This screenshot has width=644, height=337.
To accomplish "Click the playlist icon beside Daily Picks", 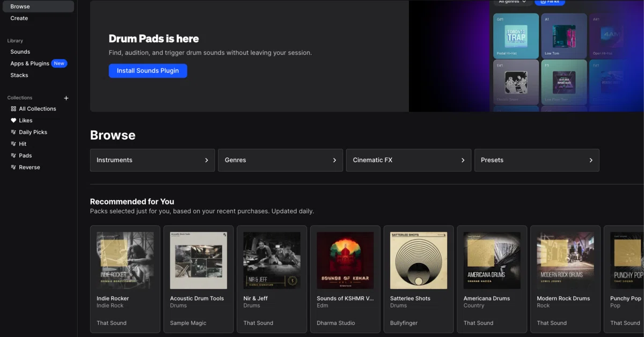I will pyautogui.click(x=13, y=133).
